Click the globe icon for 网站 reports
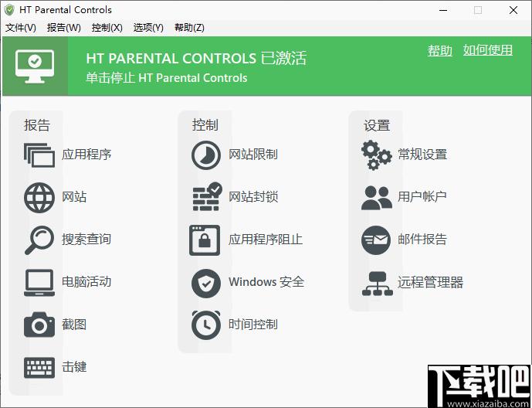 39,198
